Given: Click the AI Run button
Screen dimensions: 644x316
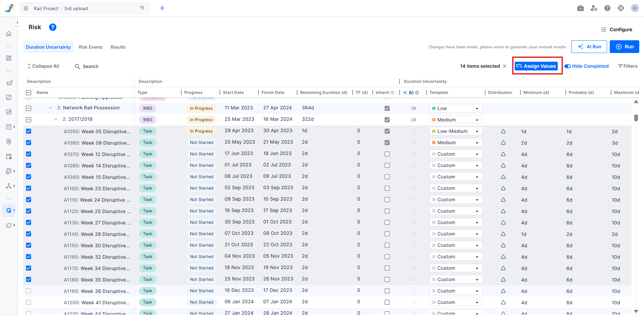Looking at the screenshot, I should pos(589,47).
